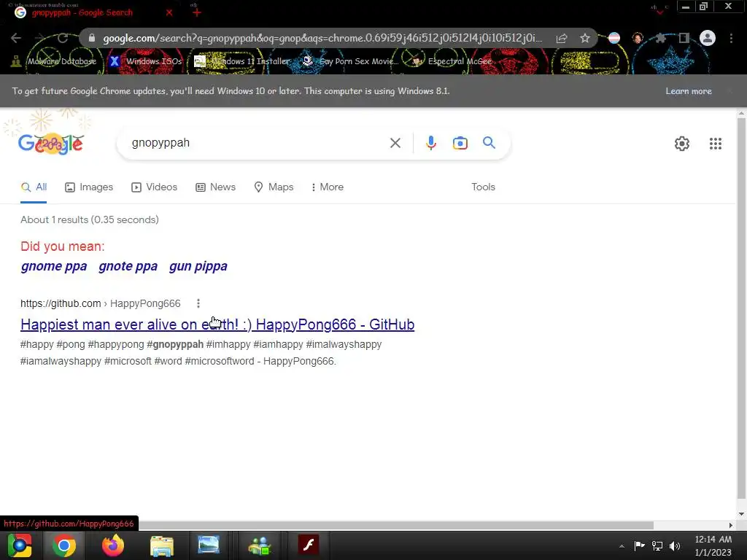Open the Google apps grid
The width and height of the screenshot is (747, 560).
tap(716, 144)
